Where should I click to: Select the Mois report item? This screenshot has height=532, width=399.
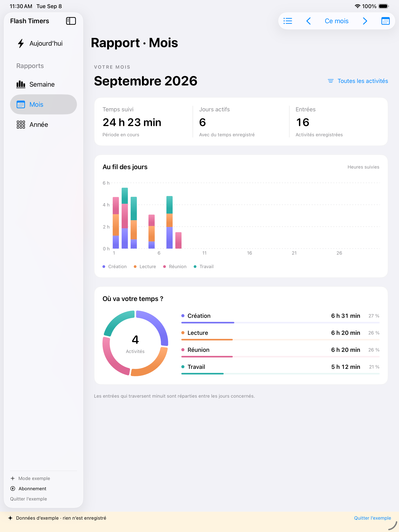coord(43,104)
